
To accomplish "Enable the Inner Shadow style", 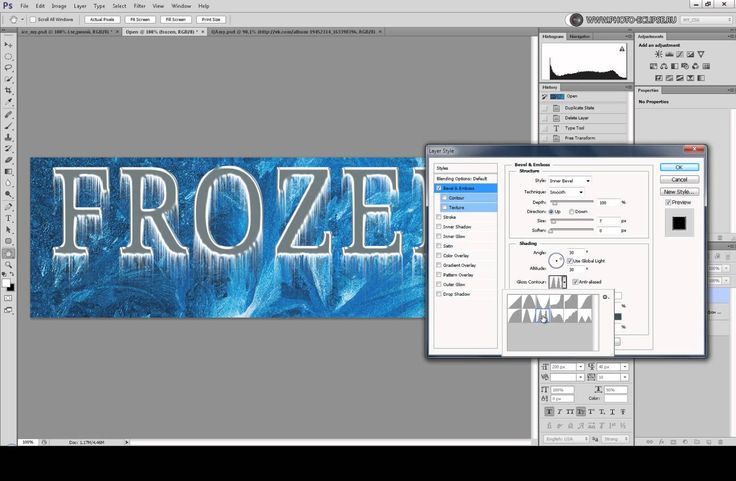I will pos(439,227).
